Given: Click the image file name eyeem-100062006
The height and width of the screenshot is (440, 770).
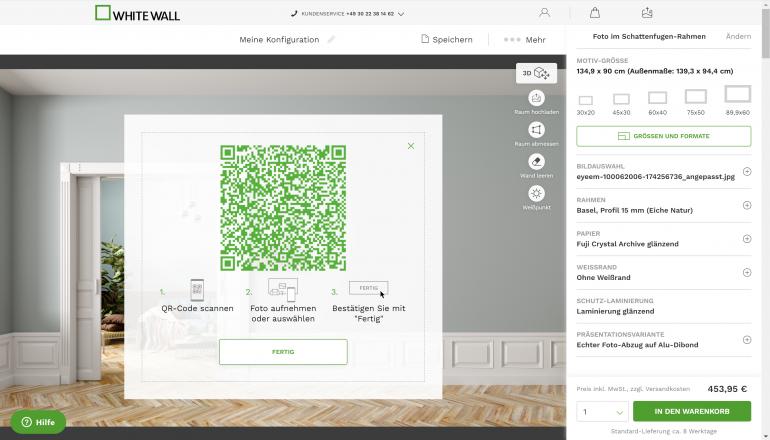Looking at the screenshot, I should (656, 177).
